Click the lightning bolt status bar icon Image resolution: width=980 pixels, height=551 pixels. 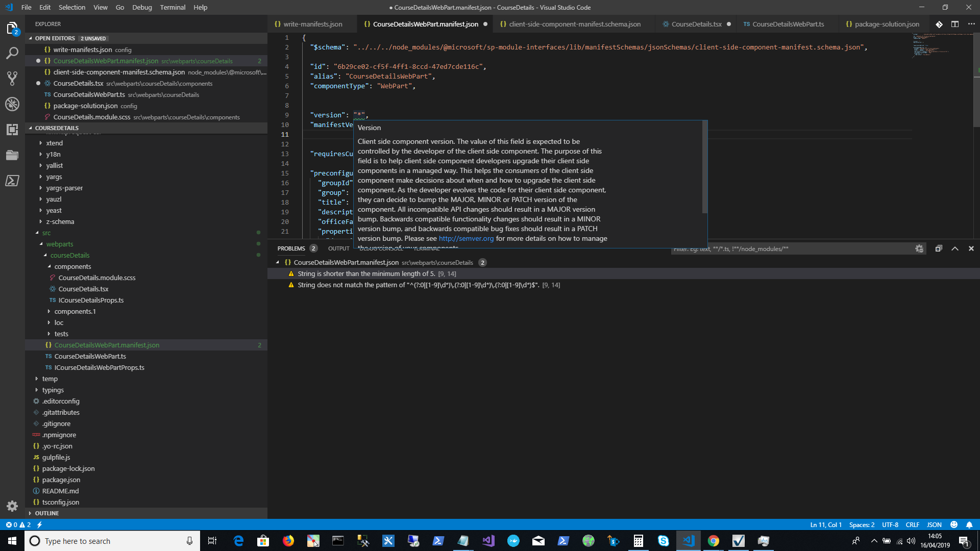pyautogui.click(x=39, y=524)
